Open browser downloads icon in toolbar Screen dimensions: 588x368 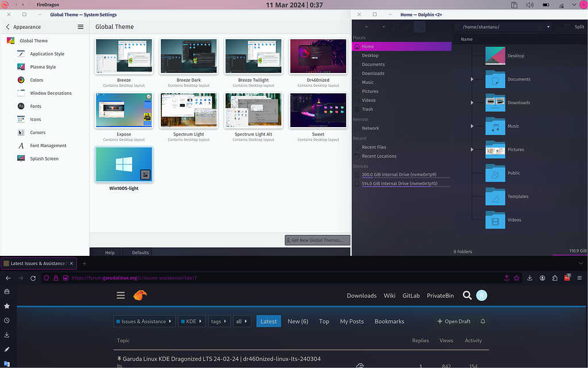click(x=529, y=278)
